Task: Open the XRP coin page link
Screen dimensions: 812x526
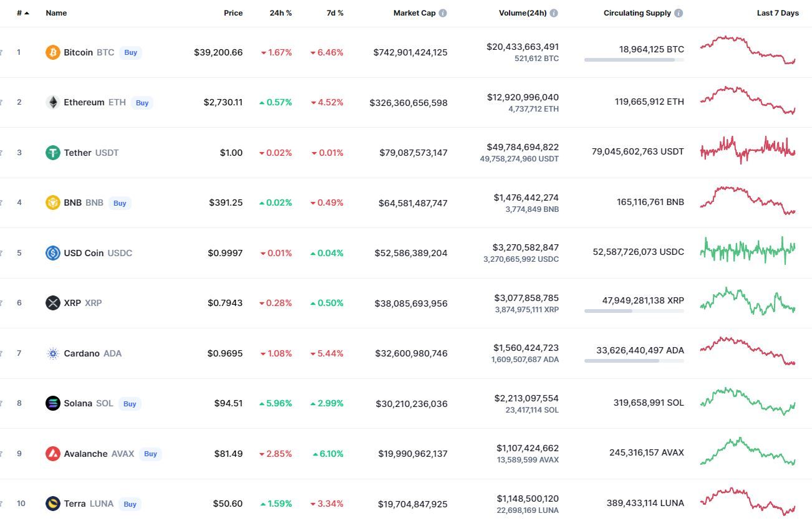Action: point(72,303)
